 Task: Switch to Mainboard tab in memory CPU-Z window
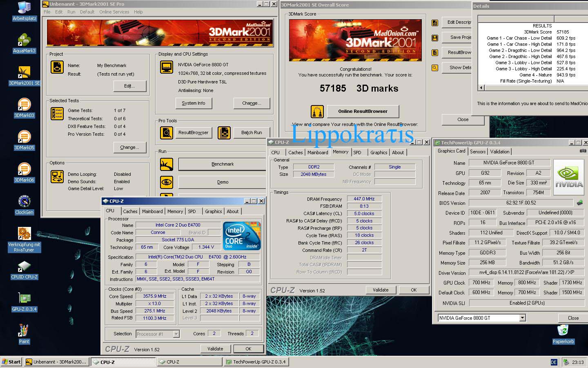tap(318, 153)
